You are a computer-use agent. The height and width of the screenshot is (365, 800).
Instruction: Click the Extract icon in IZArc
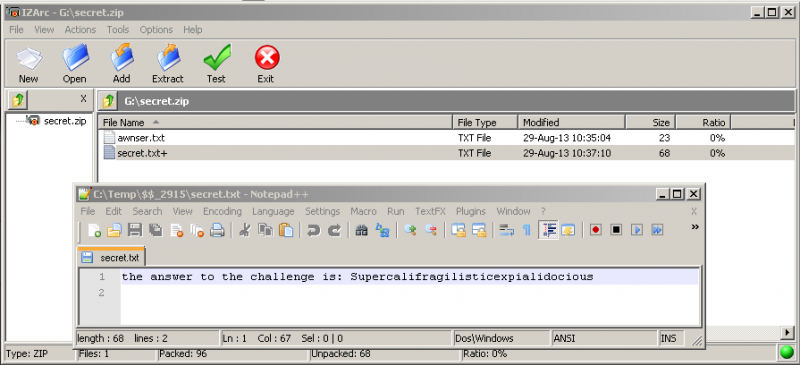pyautogui.click(x=168, y=58)
